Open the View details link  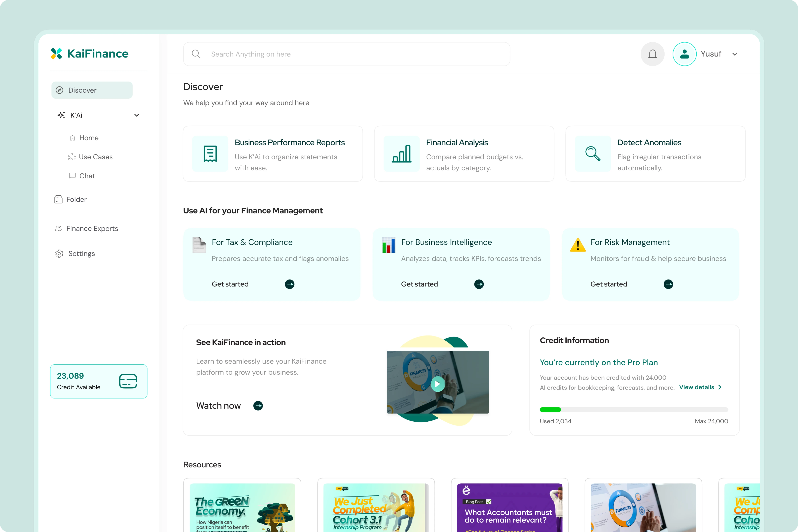pyautogui.click(x=696, y=387)
